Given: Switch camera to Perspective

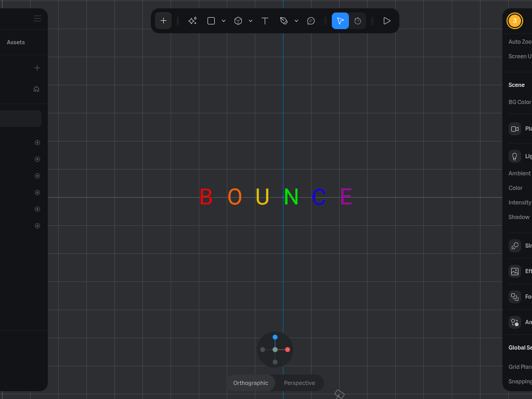Looking at the screenshot, I should click(299, 383).
